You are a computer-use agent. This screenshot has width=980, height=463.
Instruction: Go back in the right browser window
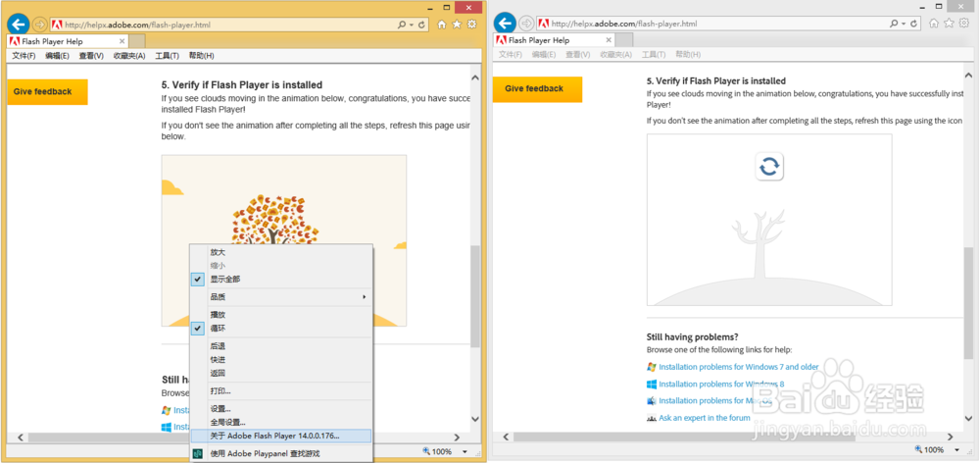point(505,24)
